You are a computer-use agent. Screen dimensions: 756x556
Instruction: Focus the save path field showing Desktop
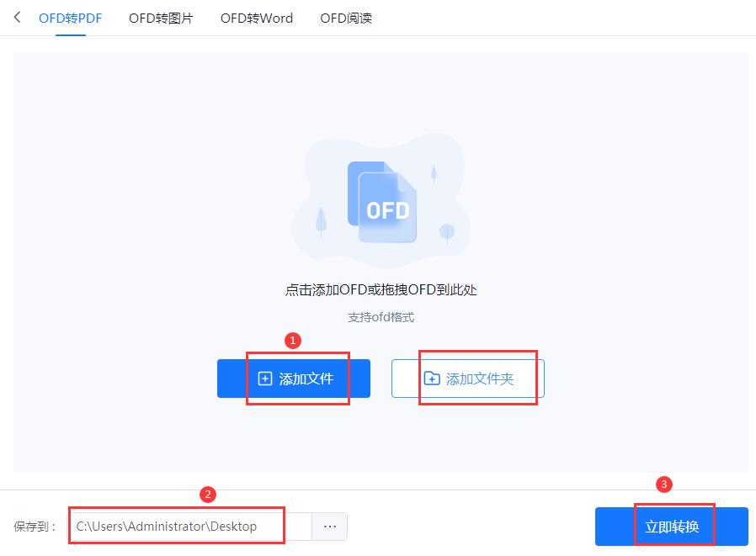189,527
